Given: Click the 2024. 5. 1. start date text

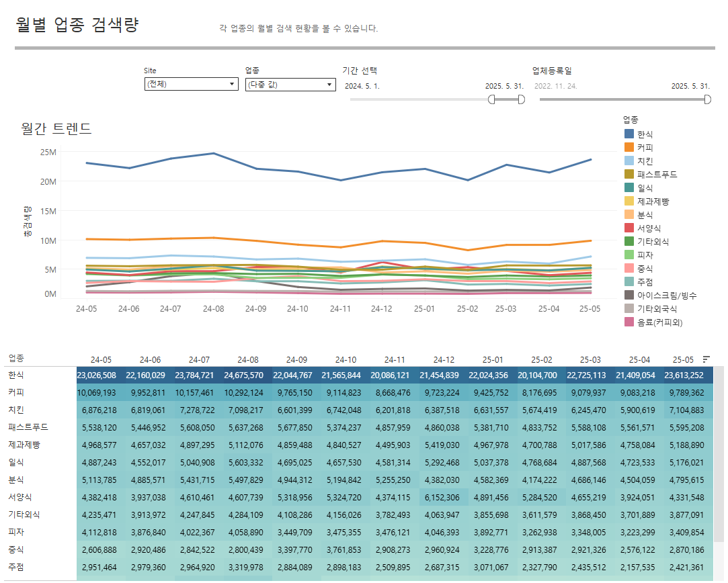Looking at the screenshot, I should point(362,86).
